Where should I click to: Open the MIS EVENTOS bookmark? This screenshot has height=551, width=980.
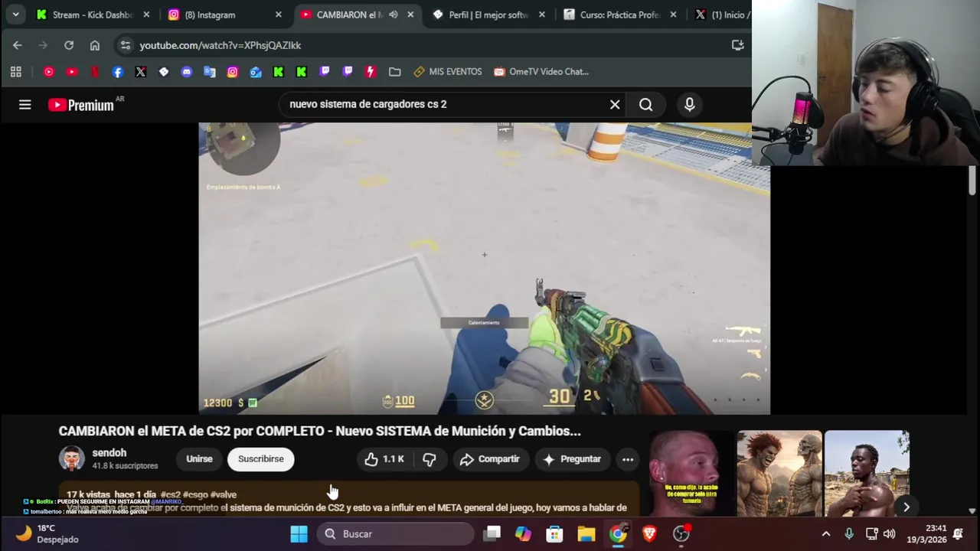tap(448, 72)
